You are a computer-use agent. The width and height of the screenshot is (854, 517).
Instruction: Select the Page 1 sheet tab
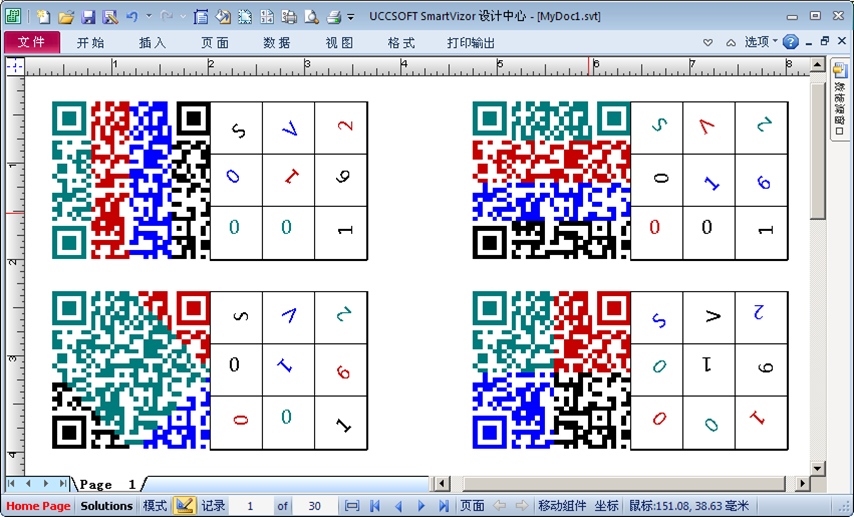pos(108,484)
